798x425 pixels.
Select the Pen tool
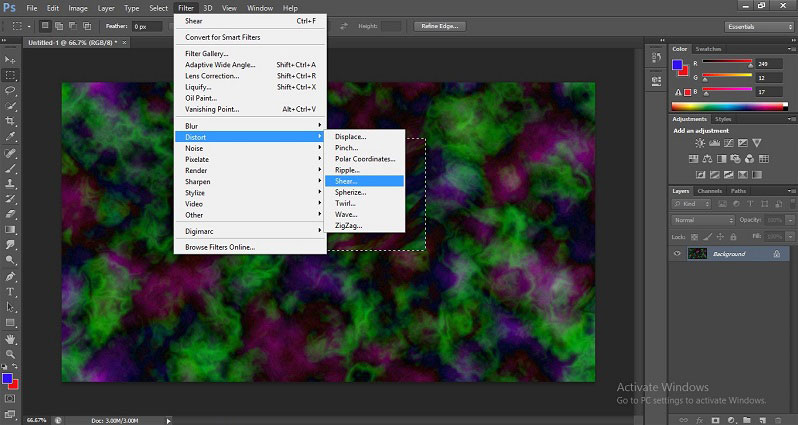click(10, 276)
